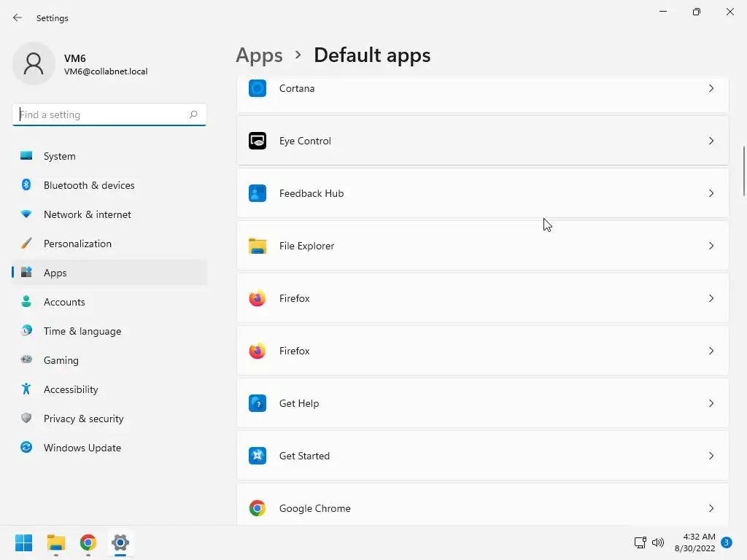Image resolution: width=747 pixels, height=560 pixels.
Task: Click the Accounts person icon in sidebar
Action: tap(26, 301)
